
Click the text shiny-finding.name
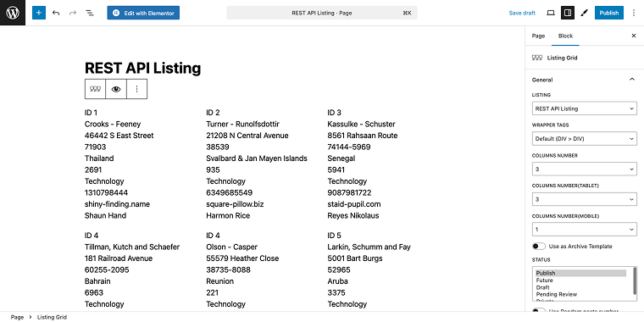pos(118,204)
